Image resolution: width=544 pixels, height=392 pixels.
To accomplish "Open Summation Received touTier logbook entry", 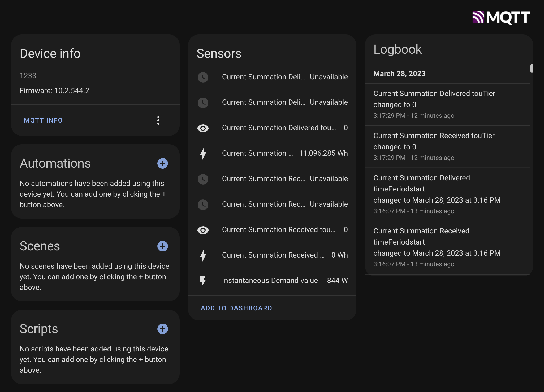I will 434,136.
